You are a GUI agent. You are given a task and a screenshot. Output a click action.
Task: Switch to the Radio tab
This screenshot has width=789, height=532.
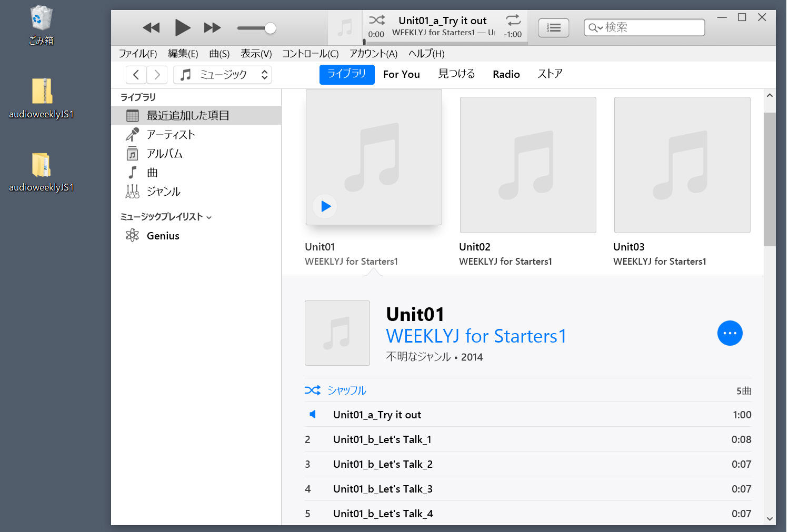coord(506,74)
